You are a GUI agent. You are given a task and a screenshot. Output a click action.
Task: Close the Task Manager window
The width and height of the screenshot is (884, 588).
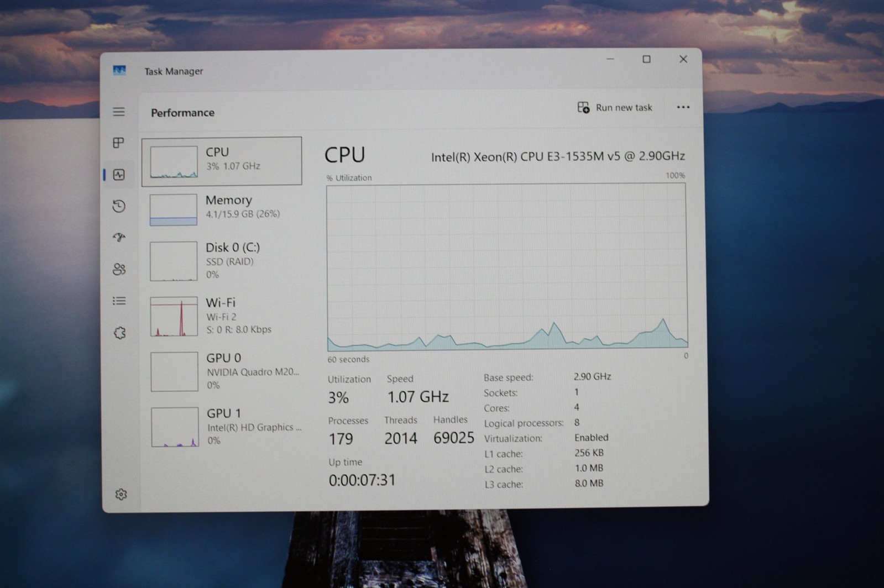coord(683,59)
